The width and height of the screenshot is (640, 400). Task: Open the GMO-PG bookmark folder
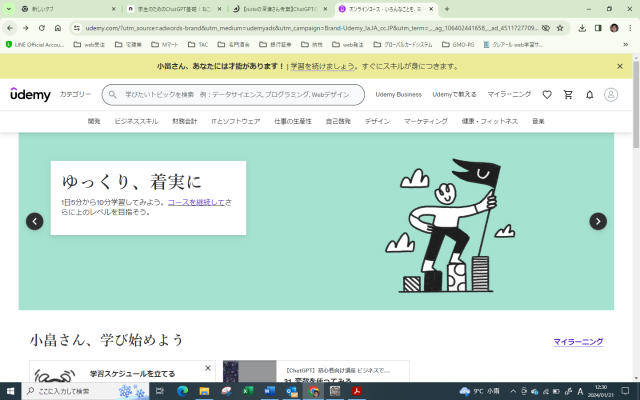pyautogui.click(x=458, y=44)
